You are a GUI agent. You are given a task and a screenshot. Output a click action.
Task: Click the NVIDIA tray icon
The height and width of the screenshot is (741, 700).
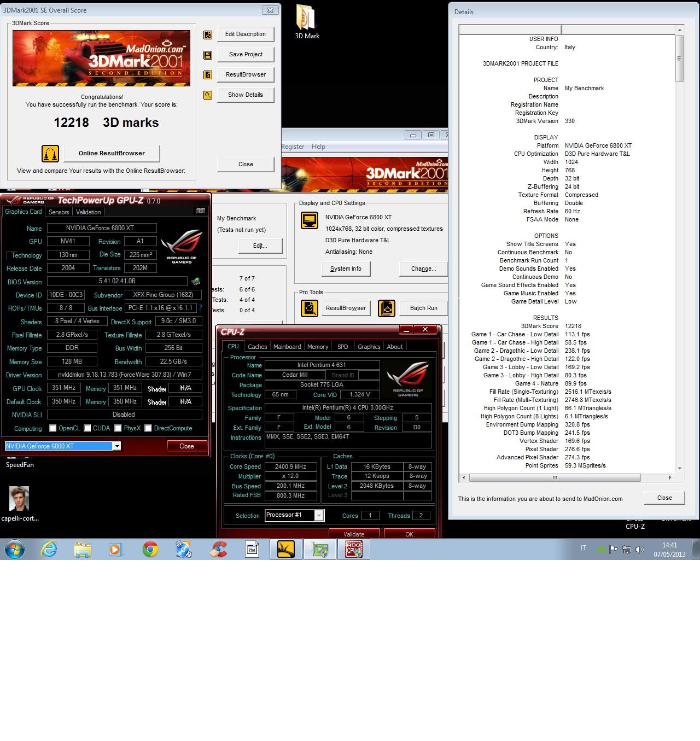pyautogui.click(x=600, y=550)
